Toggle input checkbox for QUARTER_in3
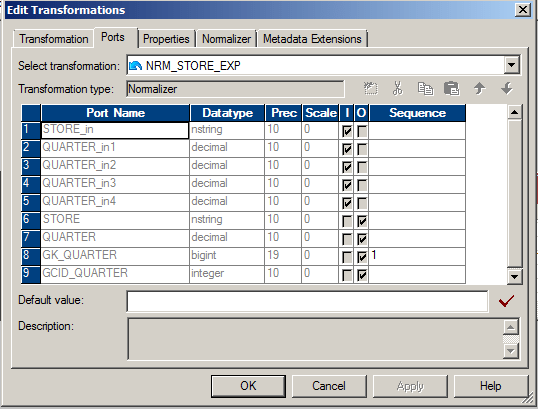This screenshot has height=413, width=548. [x=347, y=185]
